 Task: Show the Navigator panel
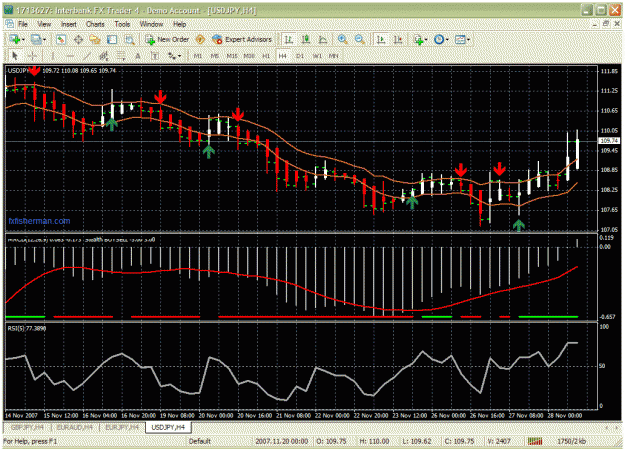click(x=95, y=39)
